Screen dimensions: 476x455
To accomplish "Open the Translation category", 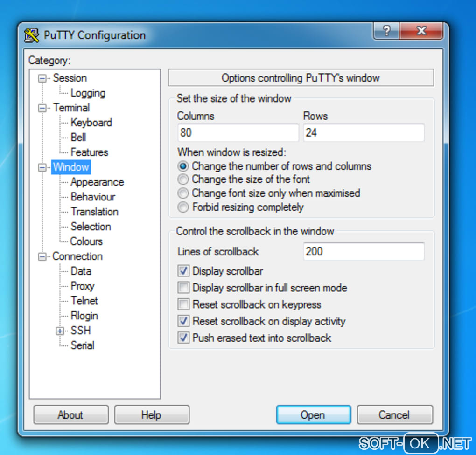I will [x=94, y=212].
